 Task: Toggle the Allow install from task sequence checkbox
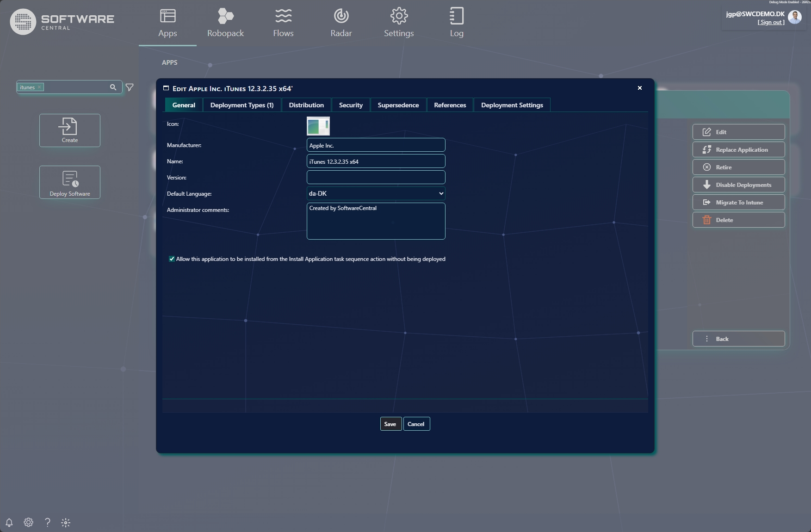[x=172, y=259]
